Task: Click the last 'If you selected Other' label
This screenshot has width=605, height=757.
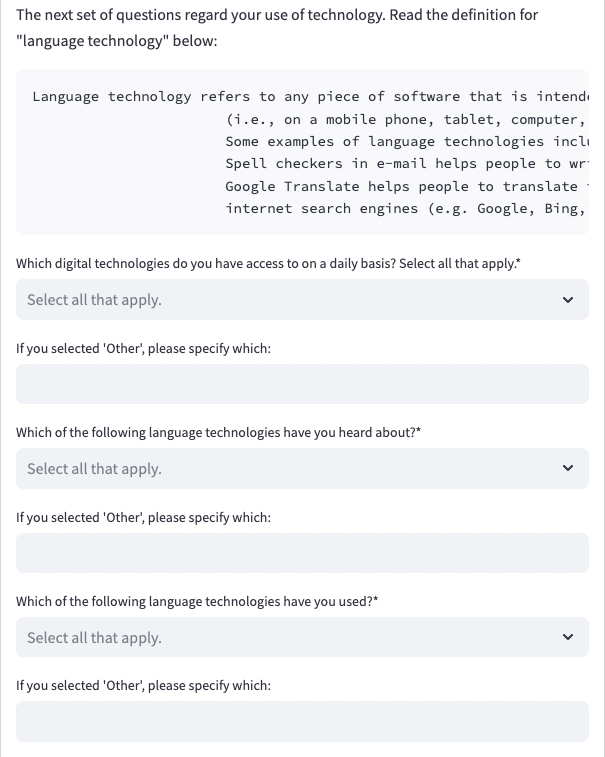Action: [143, 686]
